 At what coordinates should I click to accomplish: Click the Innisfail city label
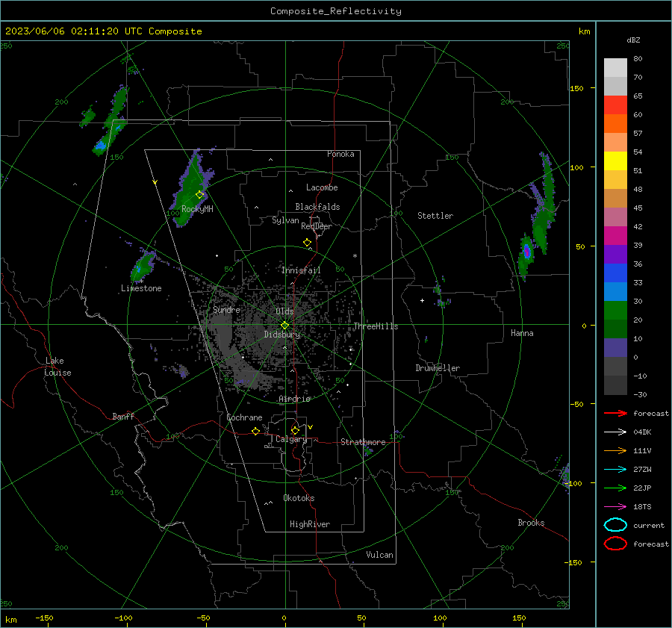tap(301, 270)
